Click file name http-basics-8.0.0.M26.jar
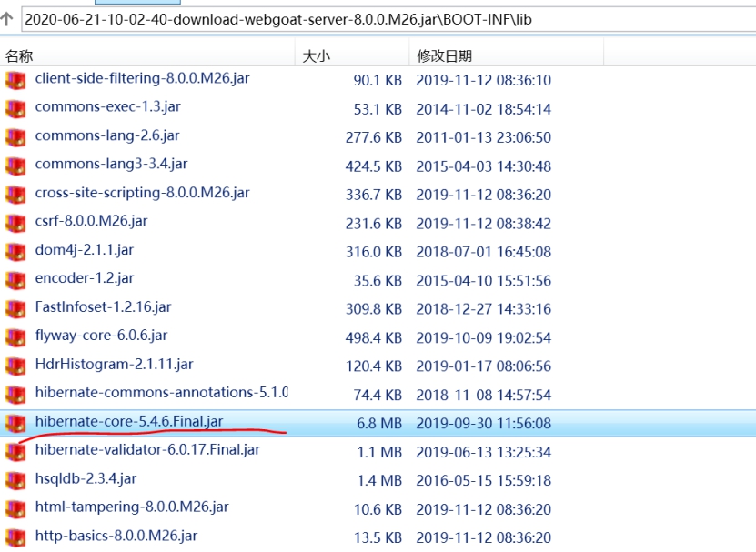 pos(116,536)
